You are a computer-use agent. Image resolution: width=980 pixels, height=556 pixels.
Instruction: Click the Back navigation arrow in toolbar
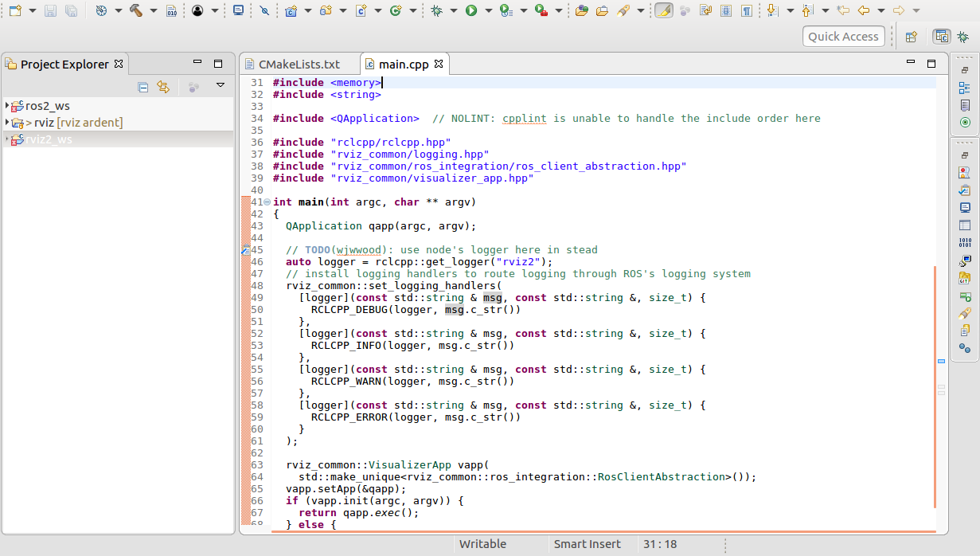point(863,10)
